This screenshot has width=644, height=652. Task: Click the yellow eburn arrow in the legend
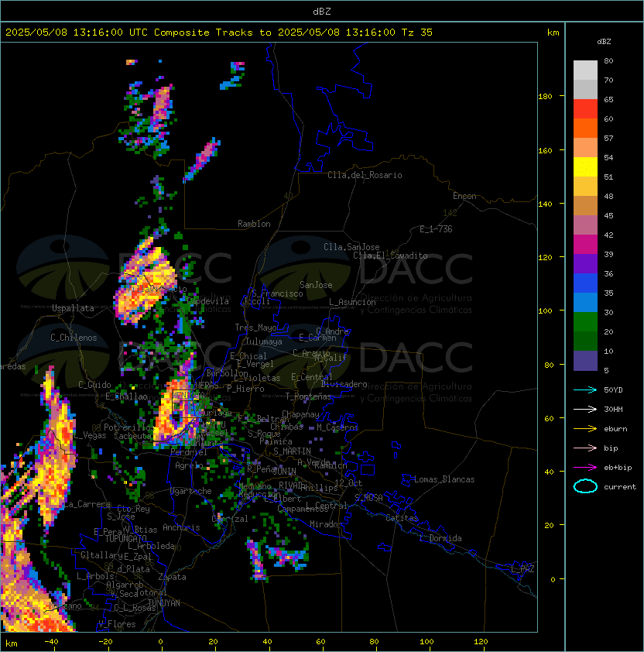pyautogui.click(x=585, y=429)
